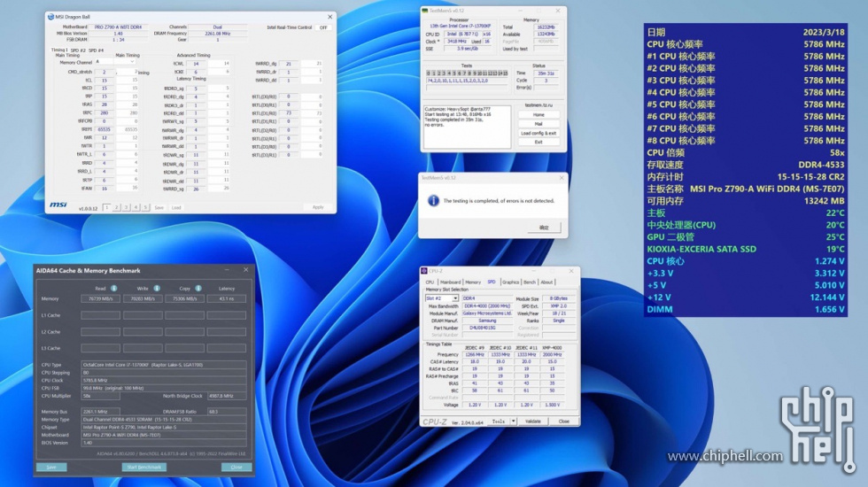This screenshot has height=487, width=868.
Task: Select profile 1 button in Dragon Ball
Action: point(106,207)
